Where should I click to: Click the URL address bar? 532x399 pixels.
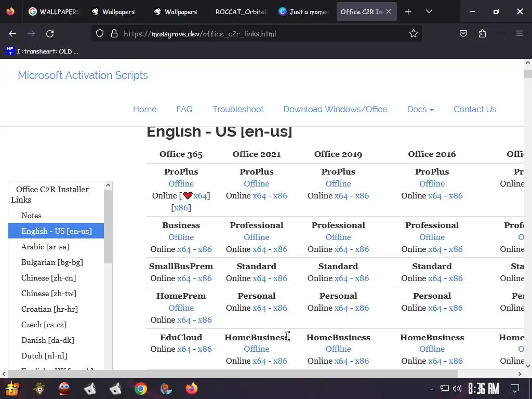[x=258, y=34]
